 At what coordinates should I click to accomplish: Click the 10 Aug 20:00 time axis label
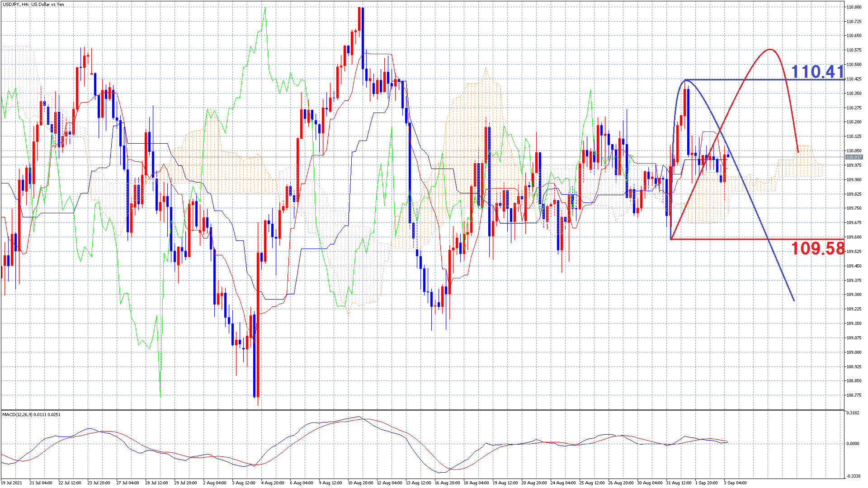click(360, 483)
